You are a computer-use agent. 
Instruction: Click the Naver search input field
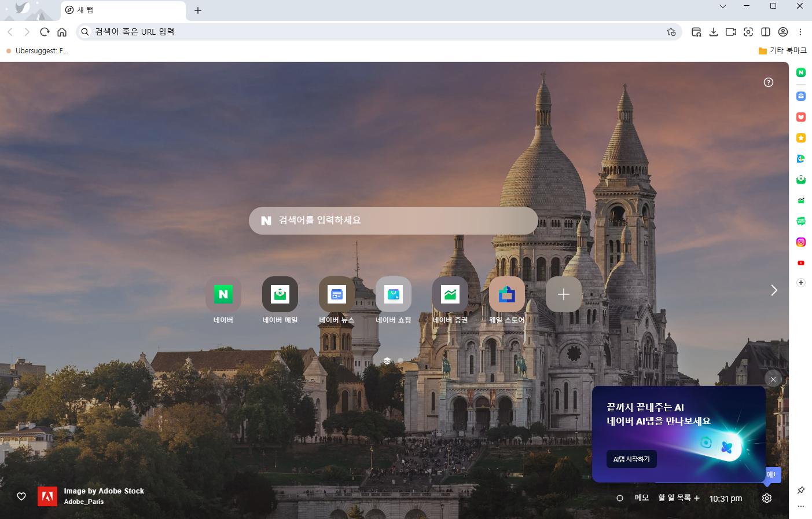pyautogui.click(x=394, y=221)
